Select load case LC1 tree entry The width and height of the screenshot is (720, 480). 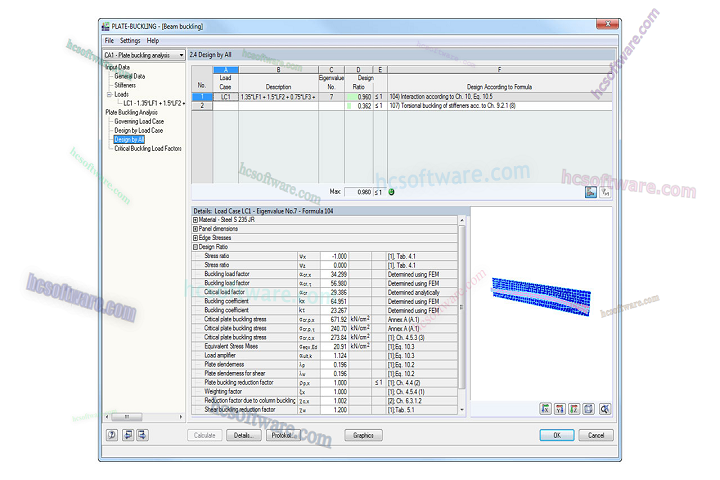click(x=154, y=103)
